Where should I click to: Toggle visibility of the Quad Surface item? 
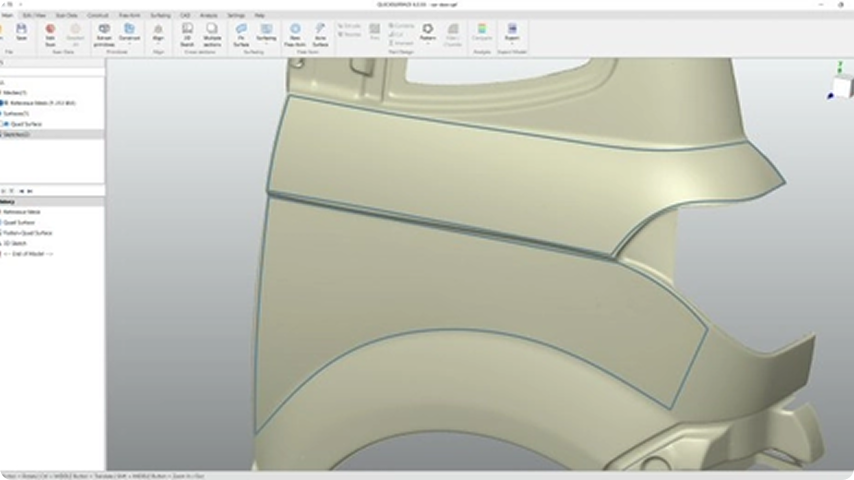3,124
